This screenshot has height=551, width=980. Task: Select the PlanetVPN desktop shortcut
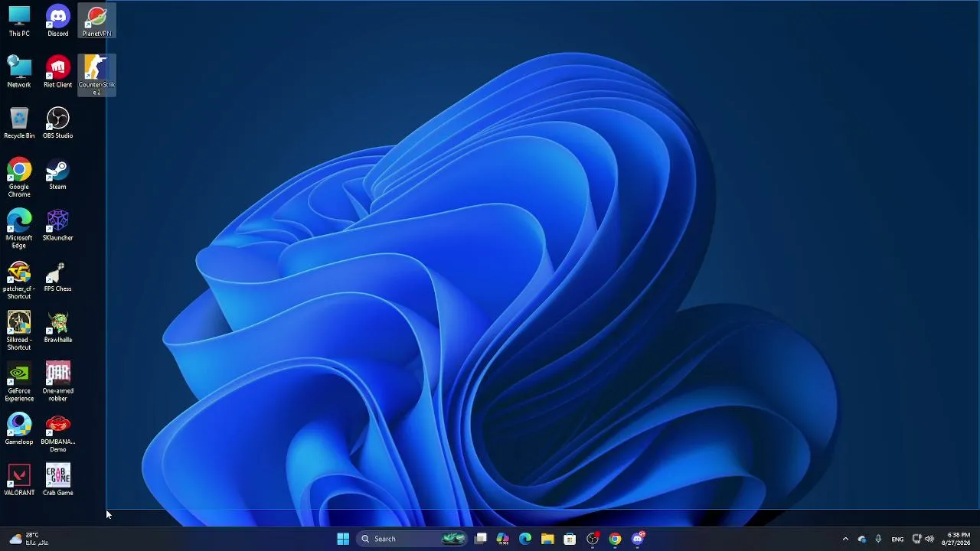pos(96,21)
